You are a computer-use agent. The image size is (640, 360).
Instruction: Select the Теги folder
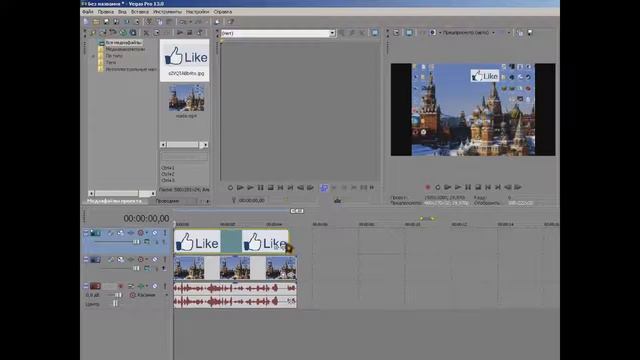[111, 62]
